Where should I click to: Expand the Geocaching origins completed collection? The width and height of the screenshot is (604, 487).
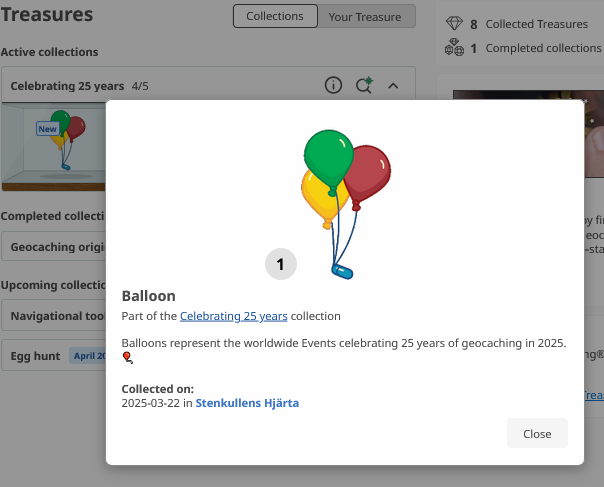pos(55,247)
